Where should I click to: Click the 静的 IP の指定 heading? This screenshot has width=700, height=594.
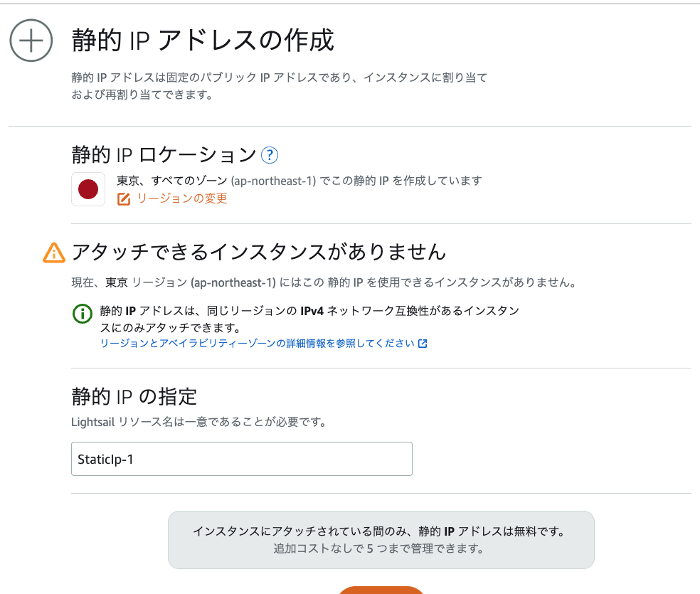[x=134, y=396]
